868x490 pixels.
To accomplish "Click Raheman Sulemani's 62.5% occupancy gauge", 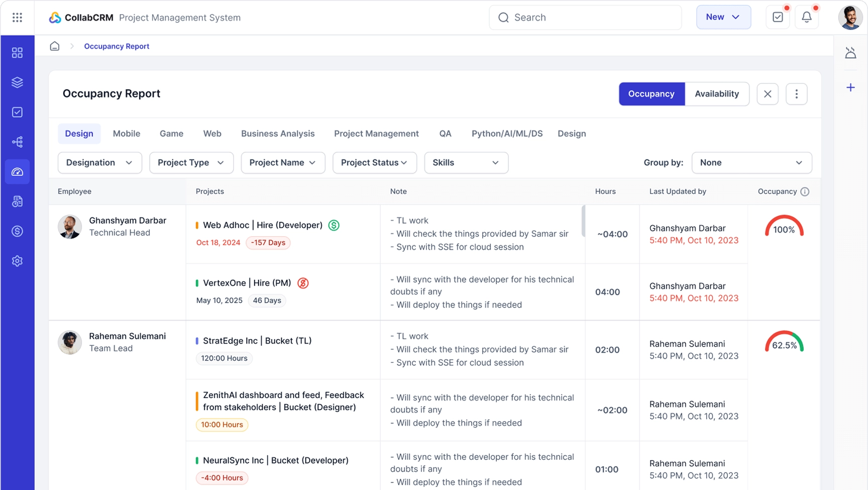I will (x=784, y=342).
